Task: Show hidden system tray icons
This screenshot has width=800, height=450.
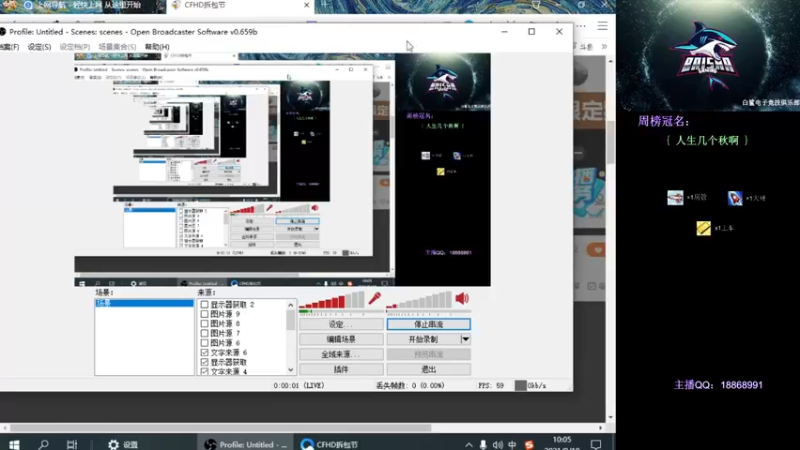Action: pyautogui.click(x=468, y=445)
